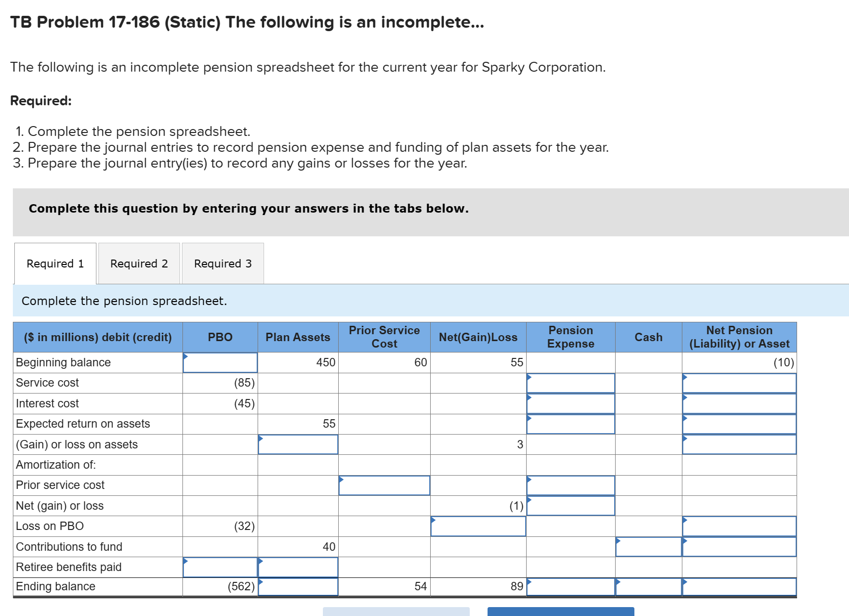Select the Required 1 tab
This screenshot has width=849, height=616.
tap(55, 264)
